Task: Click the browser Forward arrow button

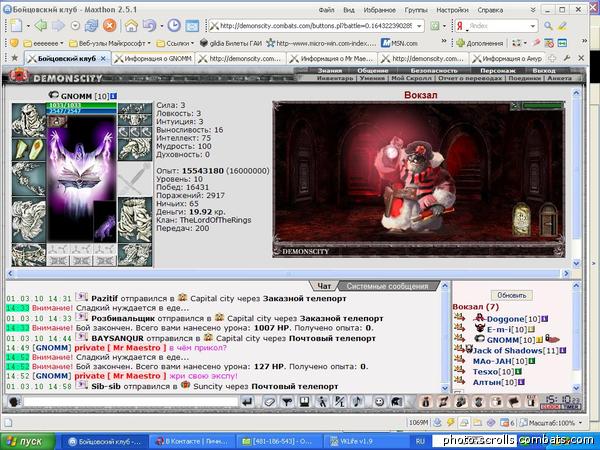Action: point(58,26)
